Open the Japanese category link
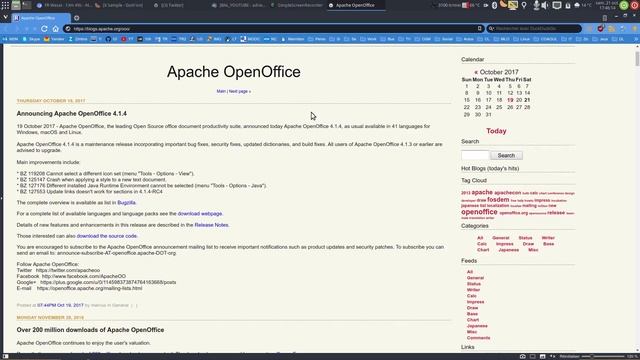640x360 pixels. click(x=509, y=250)
